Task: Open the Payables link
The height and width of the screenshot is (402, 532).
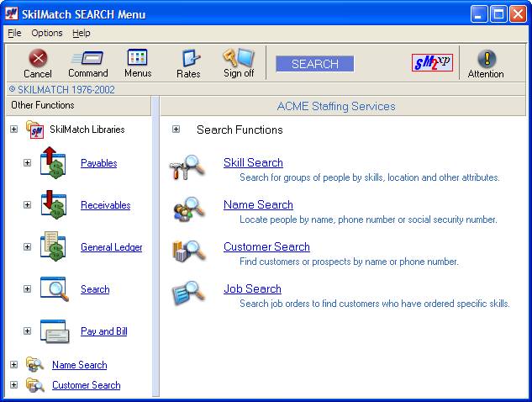Action: (x=98, y=163)
